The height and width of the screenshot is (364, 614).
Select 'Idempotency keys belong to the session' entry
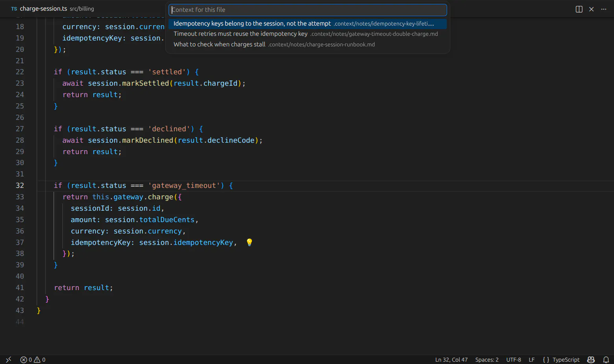tap(308, 24)
